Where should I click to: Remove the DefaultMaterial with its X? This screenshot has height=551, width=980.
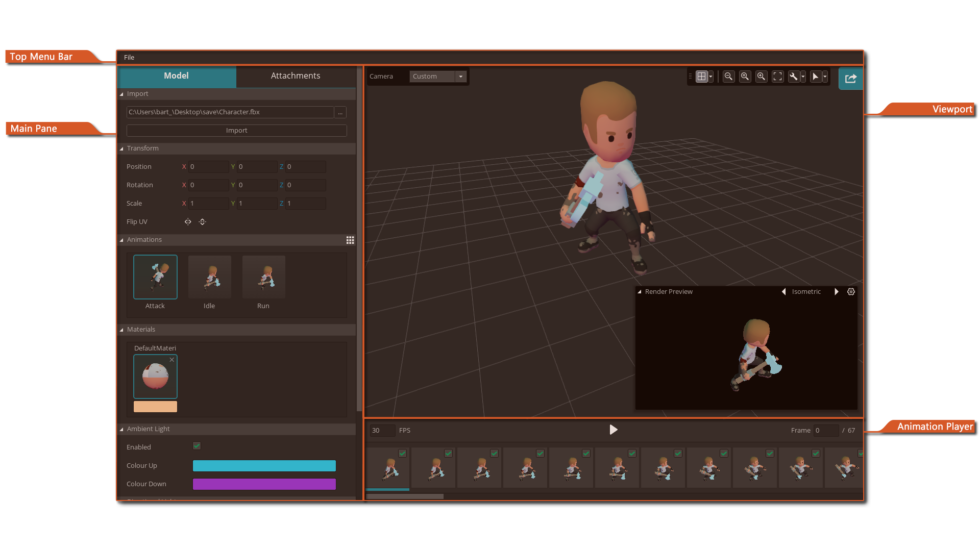[x=172, y=360]
